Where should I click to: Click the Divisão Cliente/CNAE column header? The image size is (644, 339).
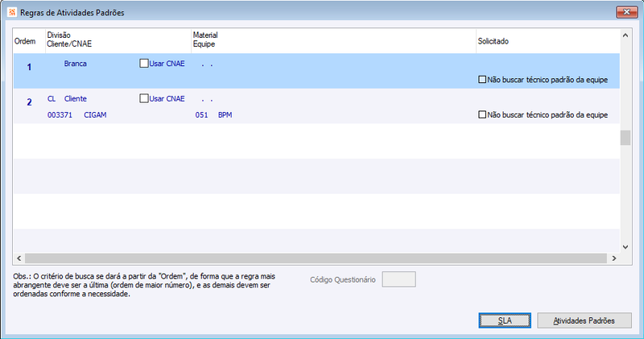[118, 39]
